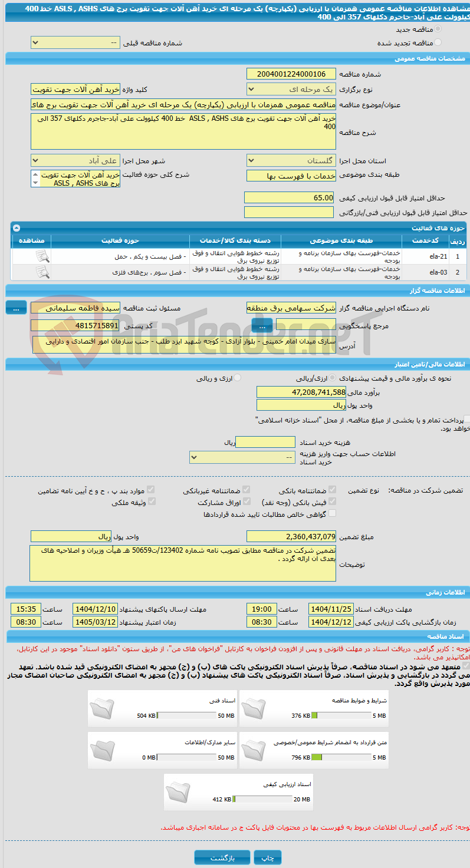Click the هزینه خرید اسناد field

pos(265,442)
